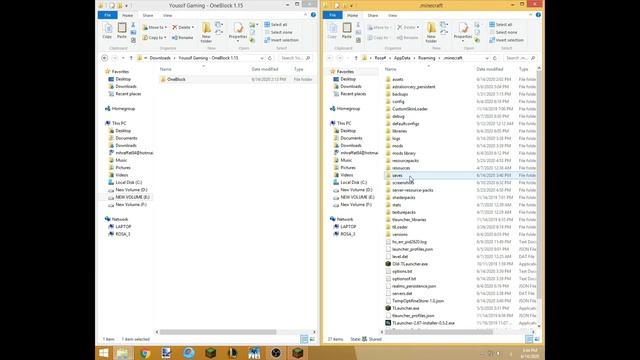Select versions folder in .minecraft window
The width and height of the screenshot is (640, 360).
(400, 234)
